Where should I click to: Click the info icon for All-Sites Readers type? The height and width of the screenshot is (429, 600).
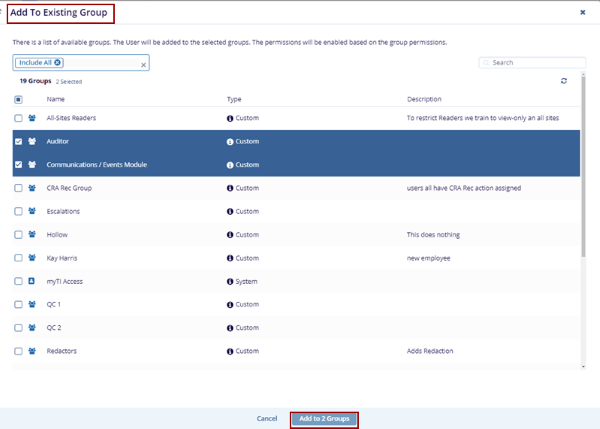pyautogui.click(x=230, y=118)
